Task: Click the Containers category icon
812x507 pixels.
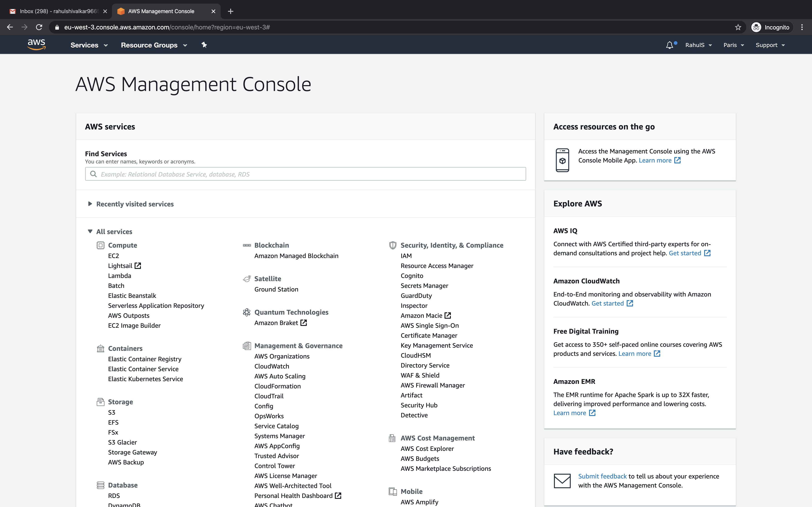Action: (100, 348)
